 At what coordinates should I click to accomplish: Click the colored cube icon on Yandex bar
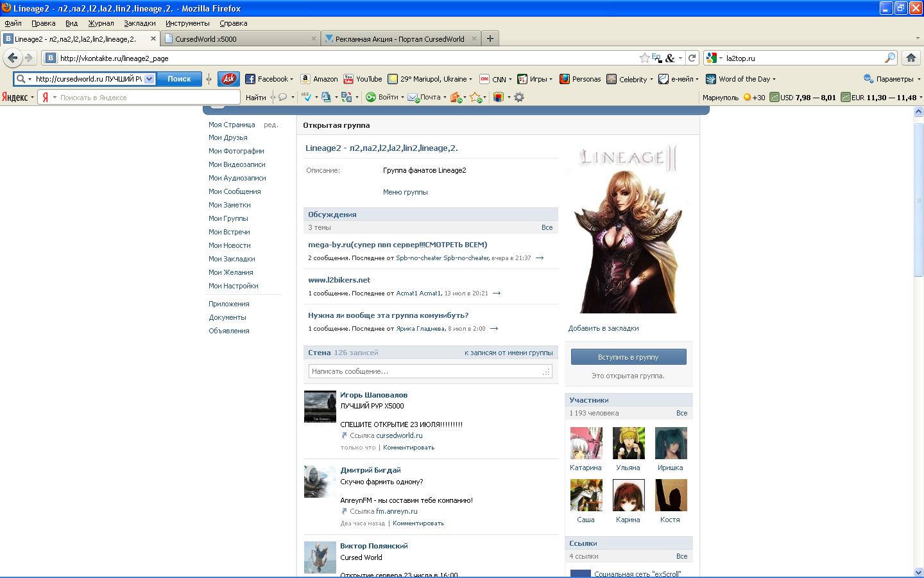point(498,97)
